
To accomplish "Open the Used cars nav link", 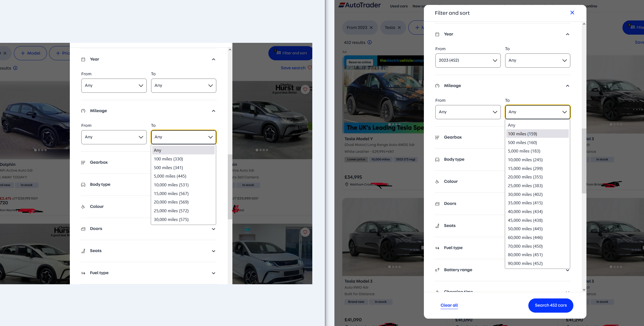I will point(399,6).
